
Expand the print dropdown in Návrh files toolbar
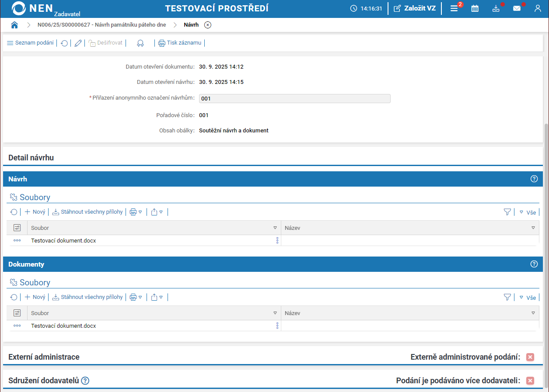[136, 212]
